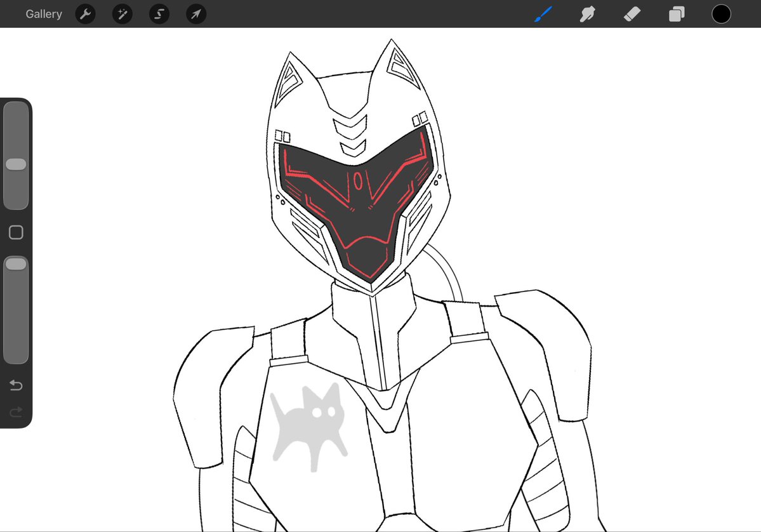The image size is (761, 532).
Task: Open the Actions wrench menu
Action: click(86, 14)
